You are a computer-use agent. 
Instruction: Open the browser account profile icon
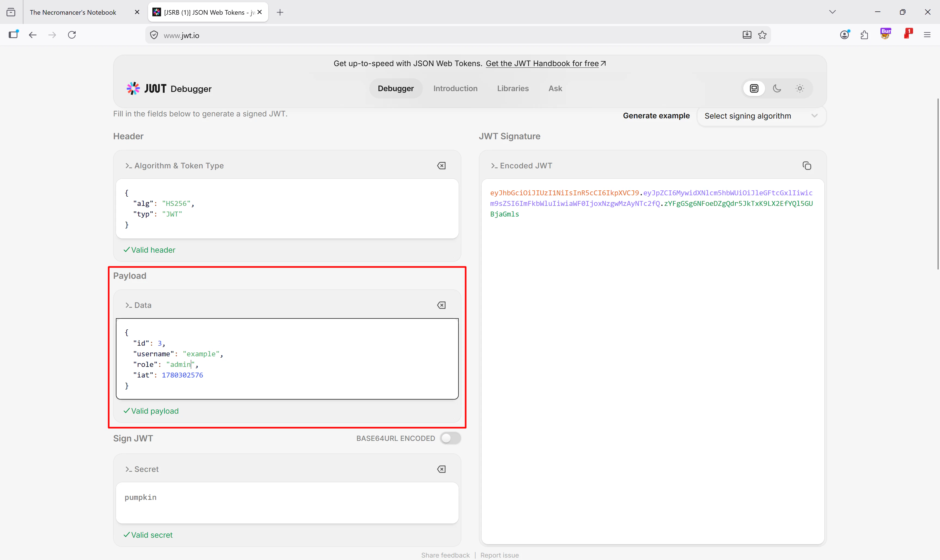[845, 35]
